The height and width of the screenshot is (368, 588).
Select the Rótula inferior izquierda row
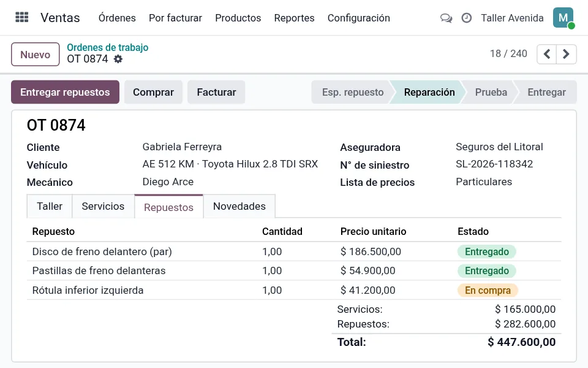[x=294, y=290]
